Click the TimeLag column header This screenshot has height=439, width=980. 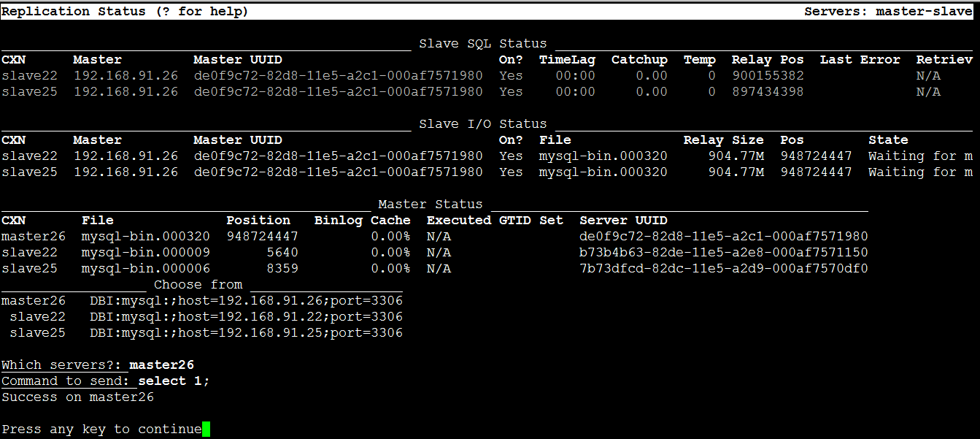coord(567,60)
